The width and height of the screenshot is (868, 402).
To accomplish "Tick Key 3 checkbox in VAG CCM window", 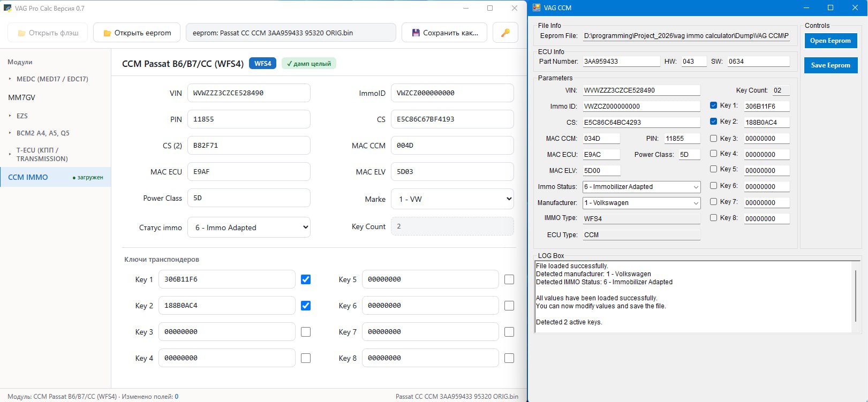I will coord(713,138).
